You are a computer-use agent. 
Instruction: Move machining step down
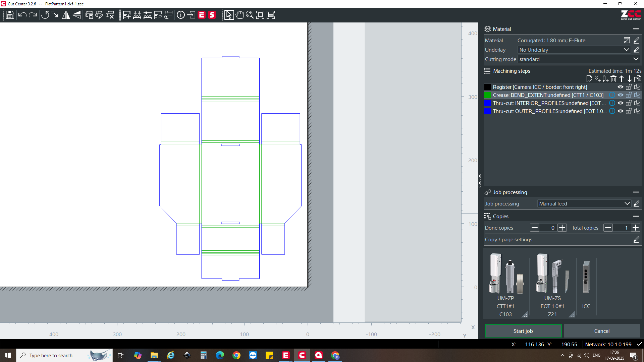[630, 79]
